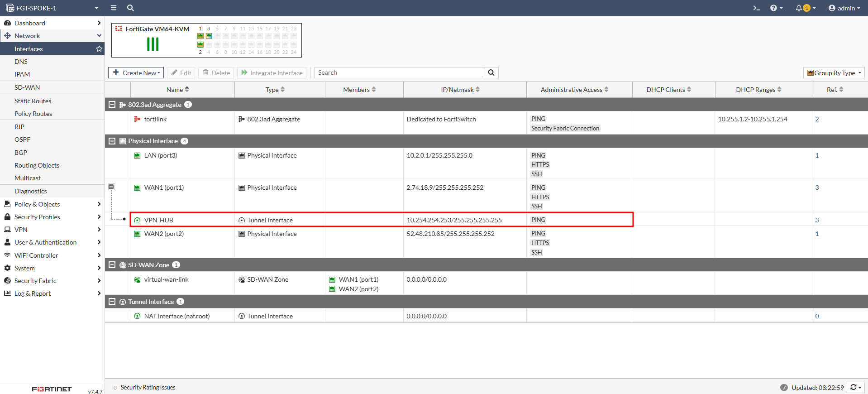The height and width of the screenshot is (394, 868).
Task: Select the virtual-wan-link zone
Action: tap(486, 283)
